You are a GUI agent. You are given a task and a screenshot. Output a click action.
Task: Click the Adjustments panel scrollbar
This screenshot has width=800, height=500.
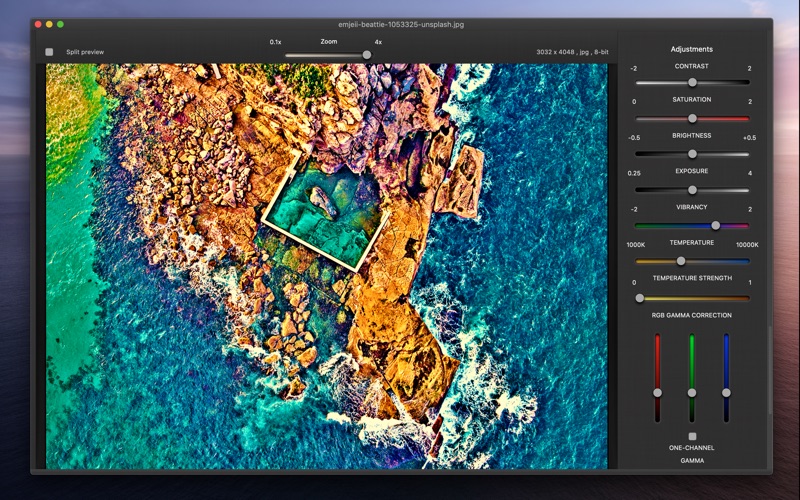click(769, 370)
